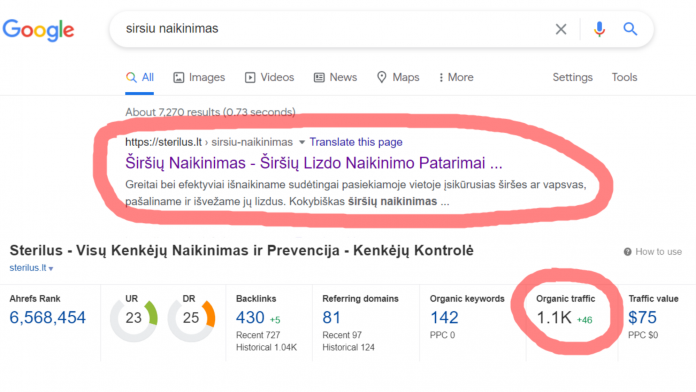This screenshot has width=696, height=392.
Task: Open the News results tab
Action: click(x=335, y=77)
